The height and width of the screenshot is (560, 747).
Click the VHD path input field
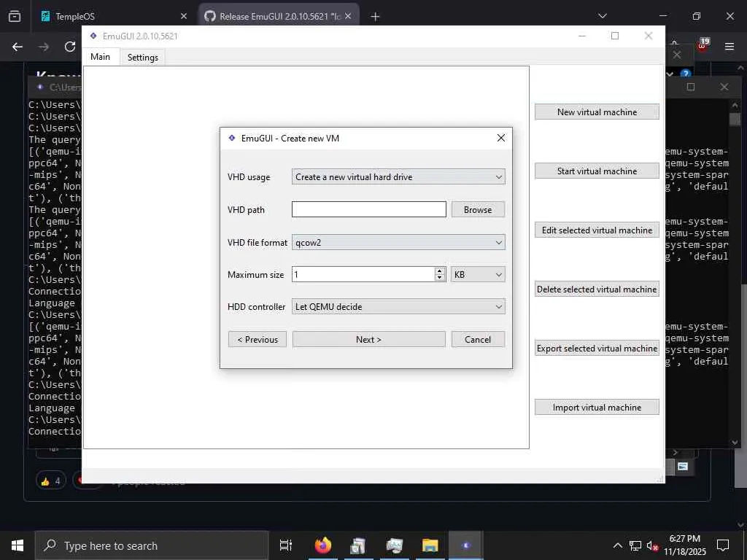(x=368, y=209)
